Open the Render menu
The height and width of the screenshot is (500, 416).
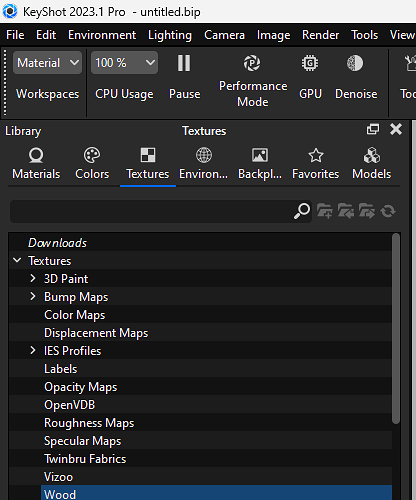[x=320, y=35]
